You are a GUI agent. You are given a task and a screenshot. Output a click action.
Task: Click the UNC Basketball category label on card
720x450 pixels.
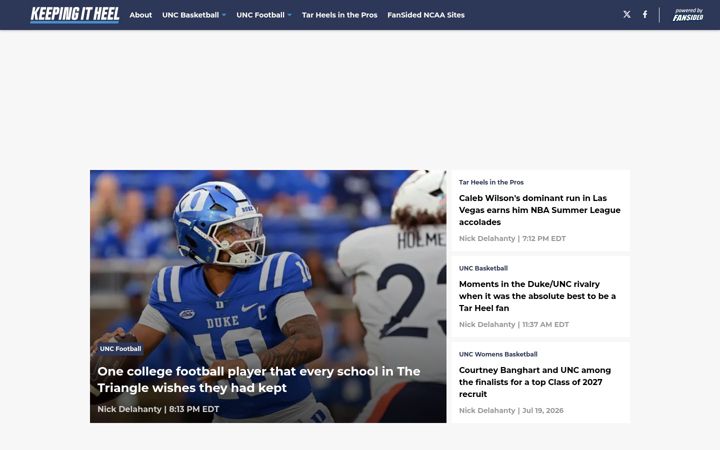(483, 268)
